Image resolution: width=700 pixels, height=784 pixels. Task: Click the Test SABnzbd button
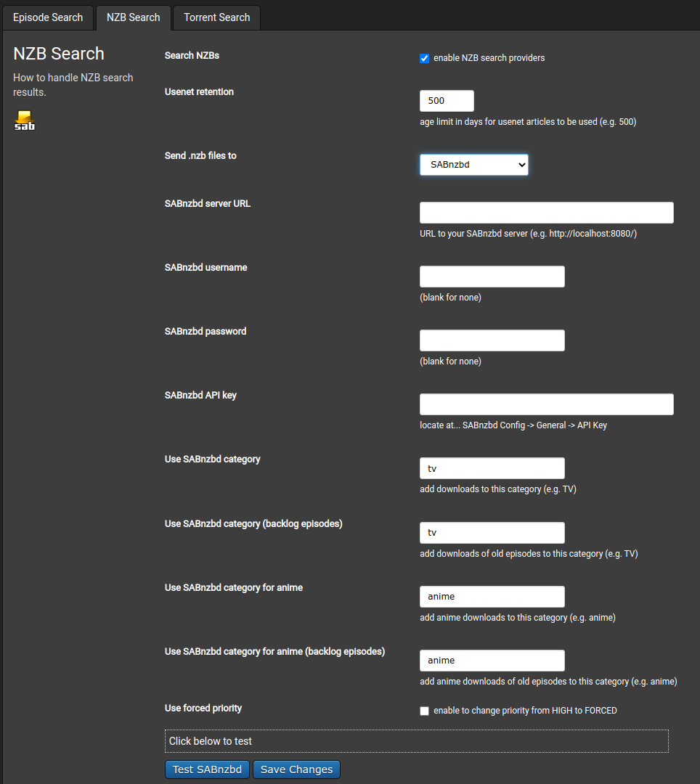(x=208, y=769)
